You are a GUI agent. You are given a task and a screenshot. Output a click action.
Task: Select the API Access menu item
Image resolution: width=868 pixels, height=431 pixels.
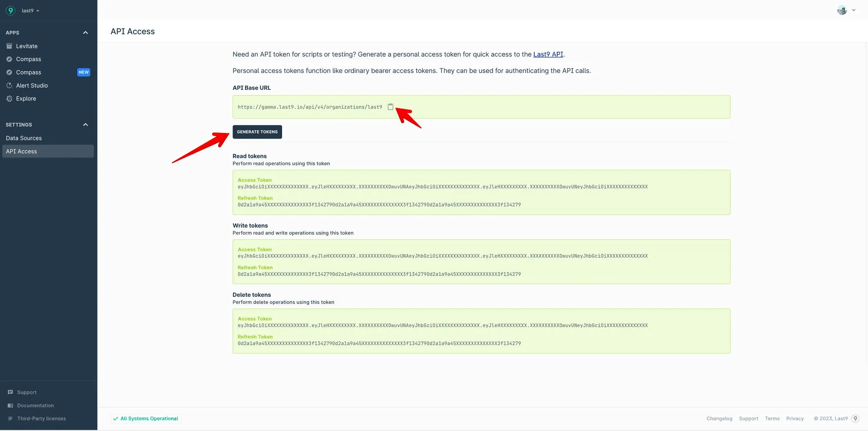[48, 151]
